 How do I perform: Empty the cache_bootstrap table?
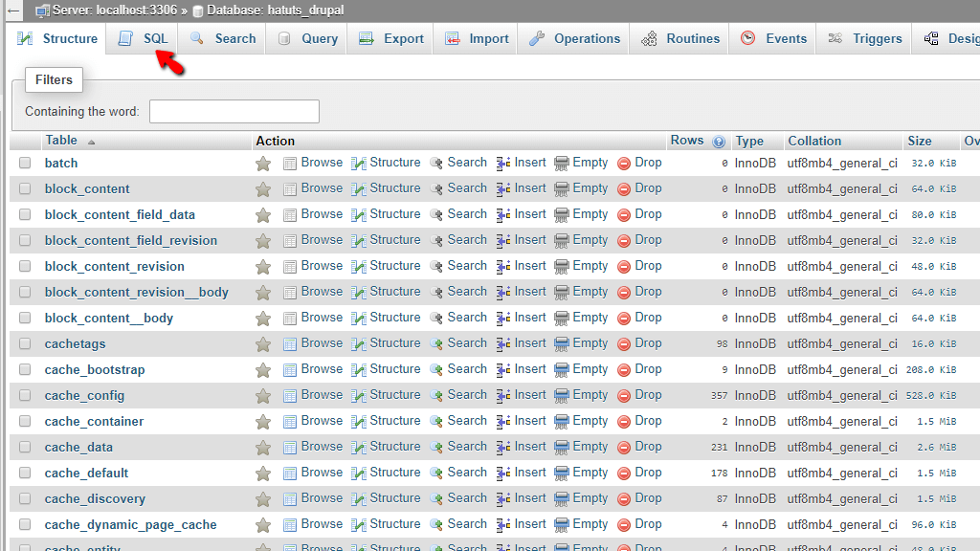tap(590, 369)
